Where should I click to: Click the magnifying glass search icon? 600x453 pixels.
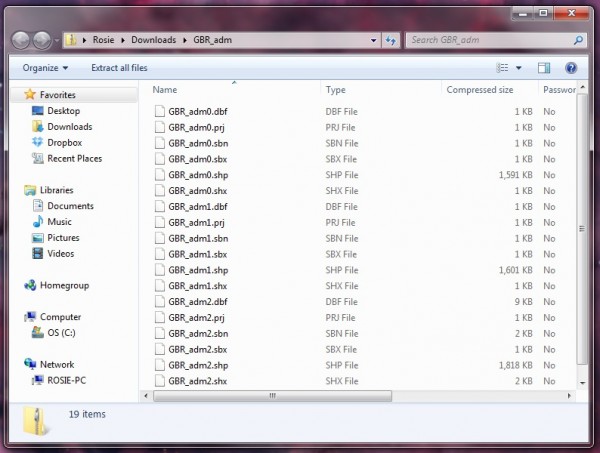pos(578,40)
